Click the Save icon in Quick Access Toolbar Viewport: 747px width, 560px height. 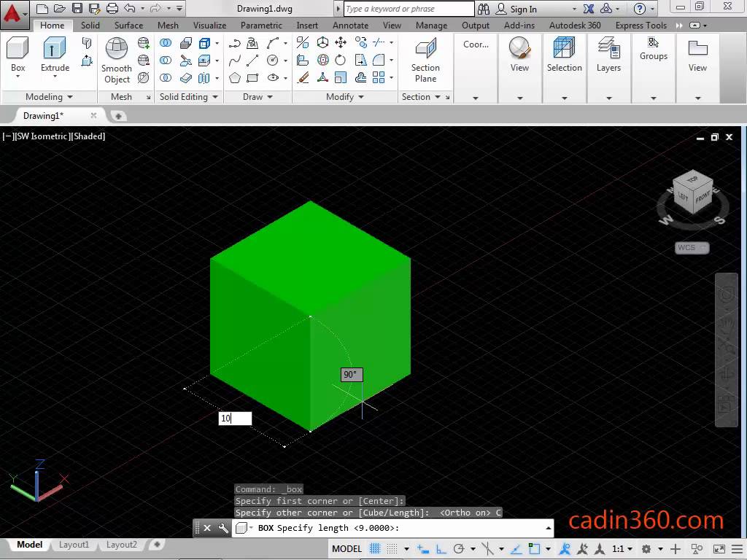[78, 8]
